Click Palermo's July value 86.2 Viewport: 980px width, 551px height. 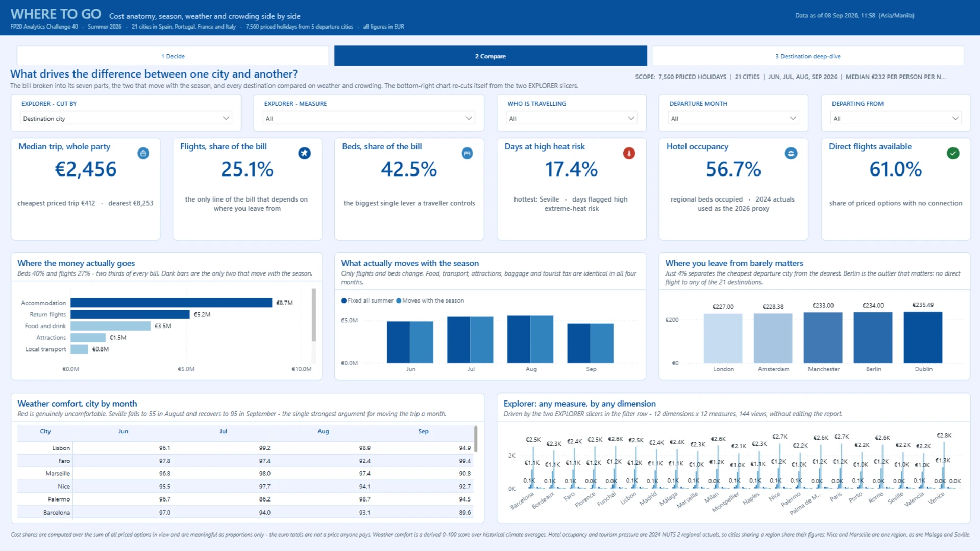pyautogui.click(x=264, y=499)
